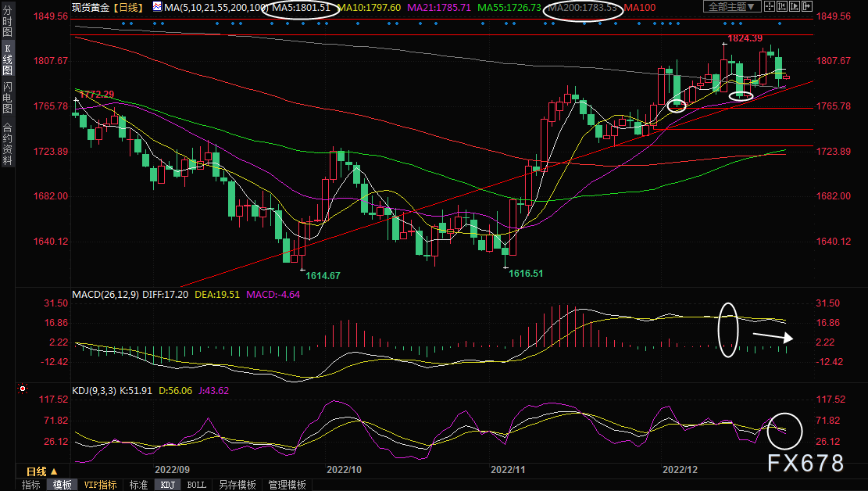Viewport: 868px width, 491px height.
Task: Enable the BOLL template
Action: (197, 485)
